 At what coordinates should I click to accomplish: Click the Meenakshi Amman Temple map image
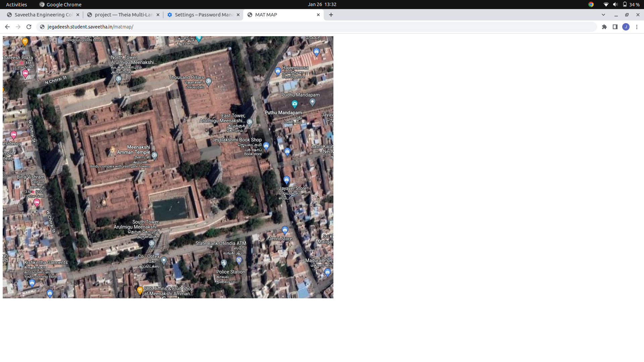pos(168,167)
